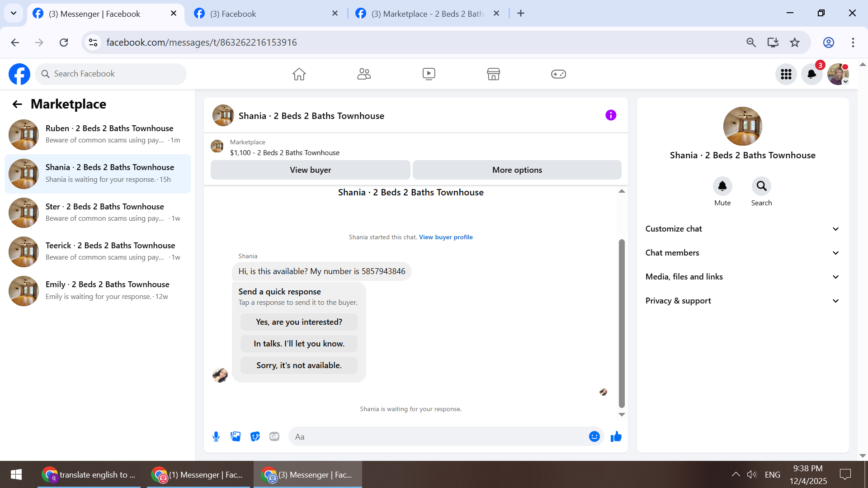The image size is (868, 488).
Task: Open the notifications bell with 3 badge
Action: tap(812, 74)
